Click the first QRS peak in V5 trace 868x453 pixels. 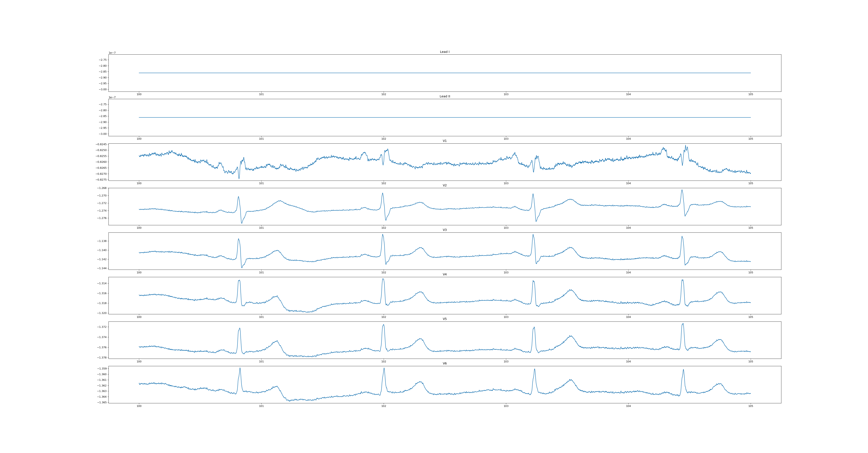click(240, 328)
